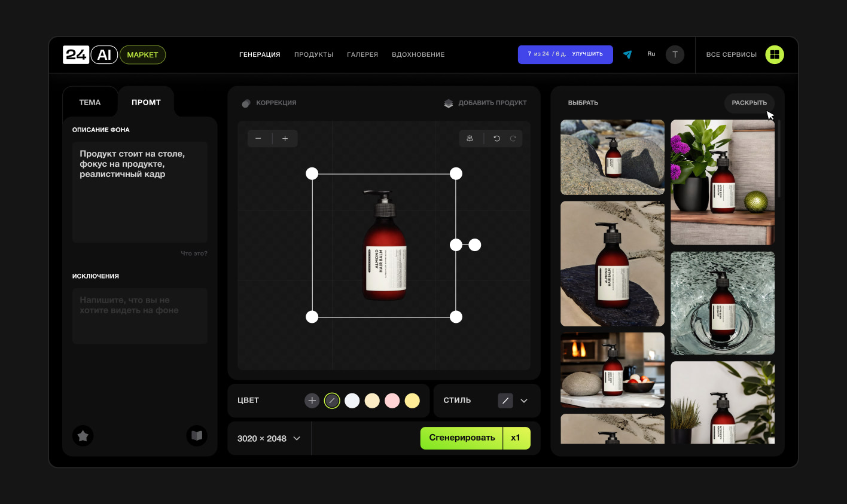847x504 pixels.
Task: Select the no-color slash swatch
Action: pyautogui.click(x=332, y=401)
